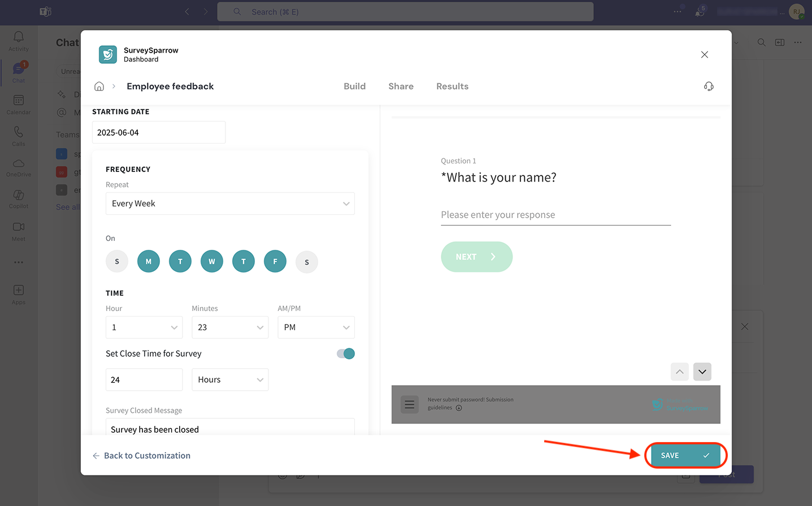Click the SAVE button
The width and height of the screenshot is (812, 506).
pyautogui.click(x=685, y=456)
